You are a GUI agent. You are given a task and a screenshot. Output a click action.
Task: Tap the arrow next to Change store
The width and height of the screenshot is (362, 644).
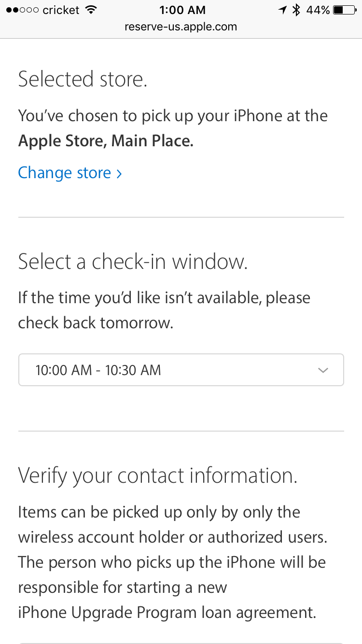(x=119, y=174)
